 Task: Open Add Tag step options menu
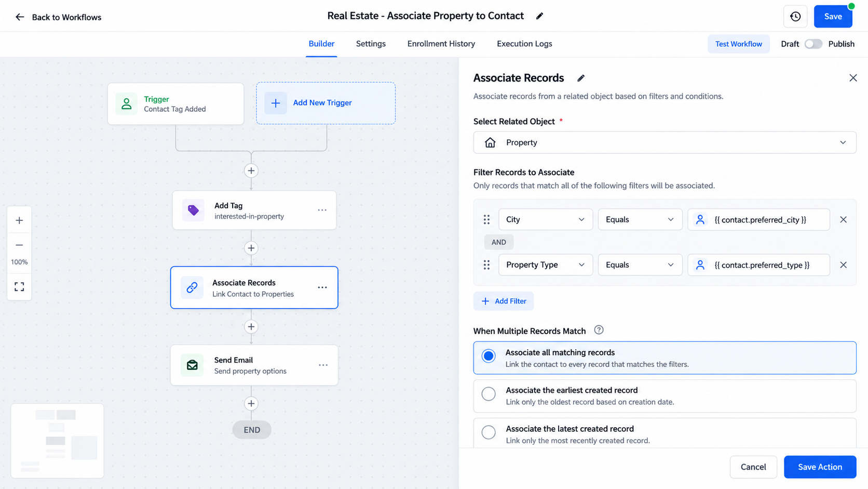[322, 210]
